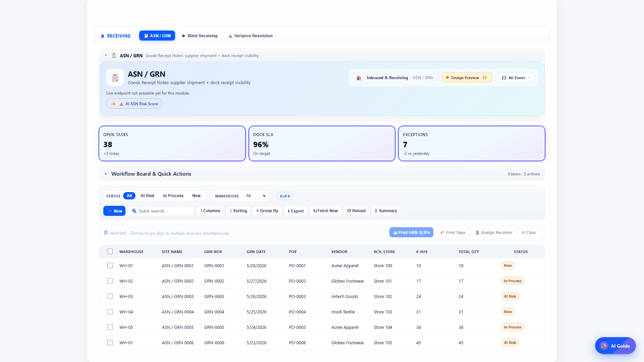This screenshot has height=362, width=644.
Task: Click the magnifier icon in quick search
Action: [x=134, y=211]
